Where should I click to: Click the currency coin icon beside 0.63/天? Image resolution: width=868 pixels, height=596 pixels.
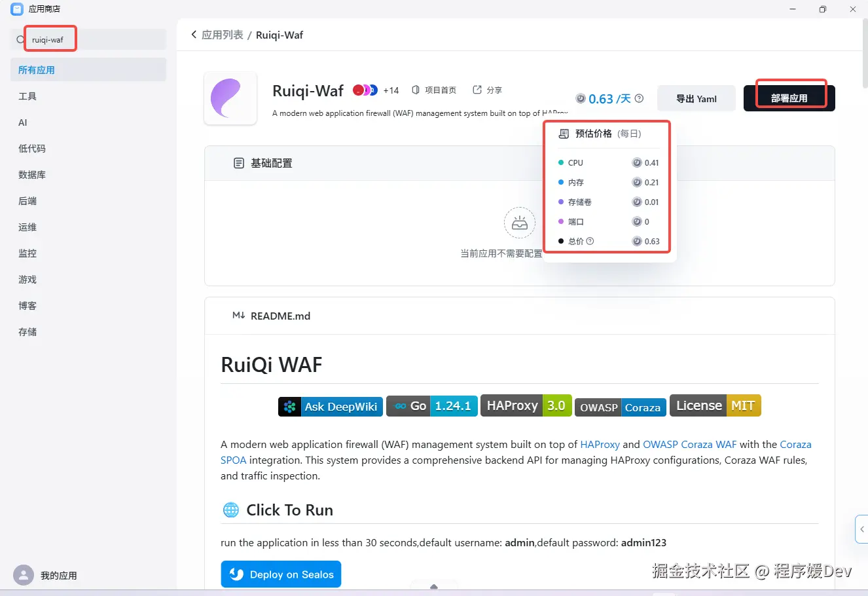click(x=581, y=99)
